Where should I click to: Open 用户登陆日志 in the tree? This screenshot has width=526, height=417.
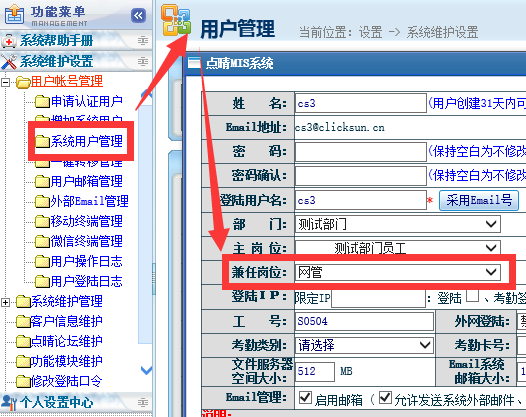87,281
